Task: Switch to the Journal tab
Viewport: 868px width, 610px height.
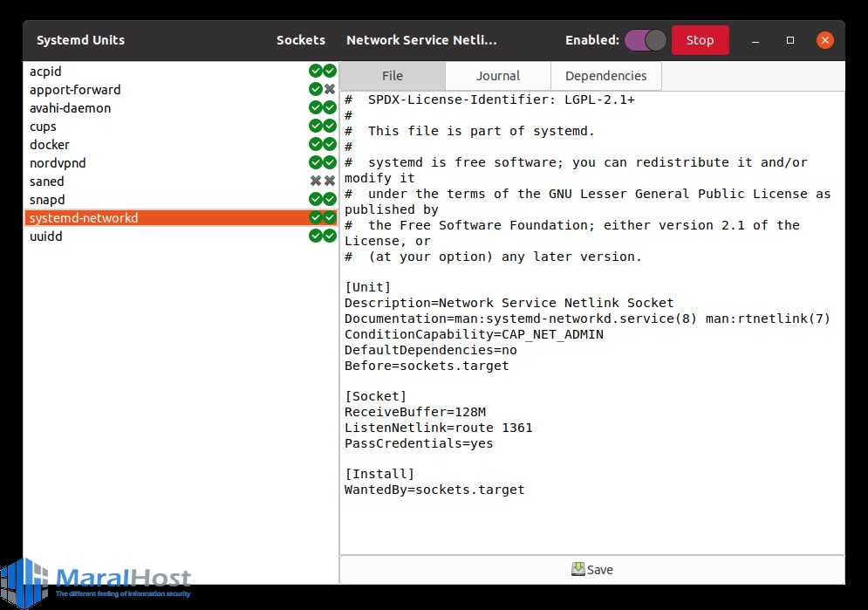Action: click(498, 76)
